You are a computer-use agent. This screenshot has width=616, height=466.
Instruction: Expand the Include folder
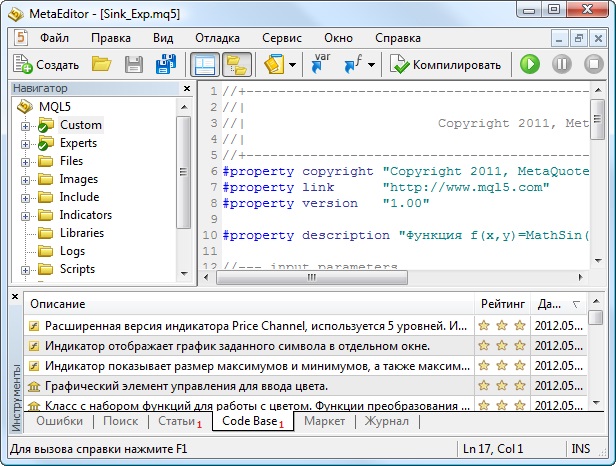[25, 198]
